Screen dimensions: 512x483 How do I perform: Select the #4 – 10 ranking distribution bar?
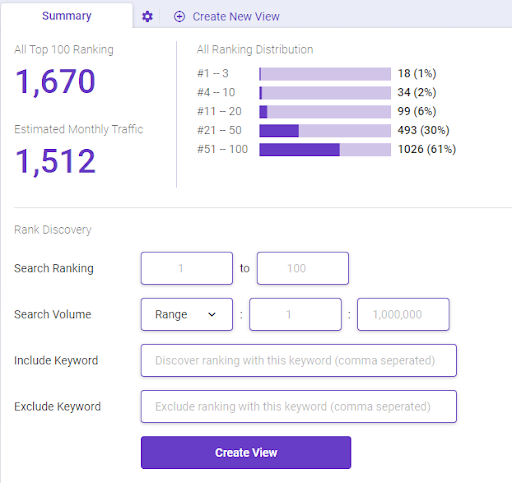coord(325,93)
